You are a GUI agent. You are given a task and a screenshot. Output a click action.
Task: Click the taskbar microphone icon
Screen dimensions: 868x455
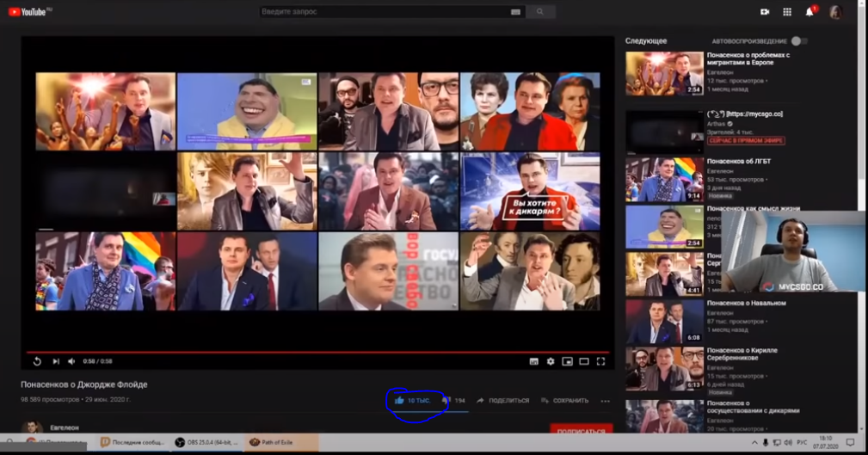(x=766, y=442)
